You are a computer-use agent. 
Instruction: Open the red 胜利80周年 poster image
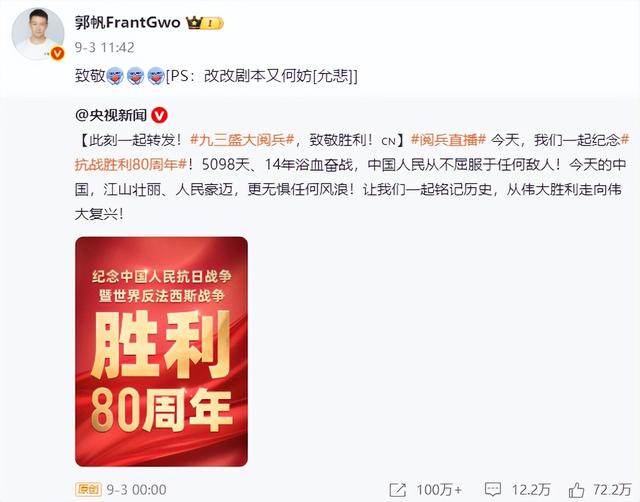[161, 351]
